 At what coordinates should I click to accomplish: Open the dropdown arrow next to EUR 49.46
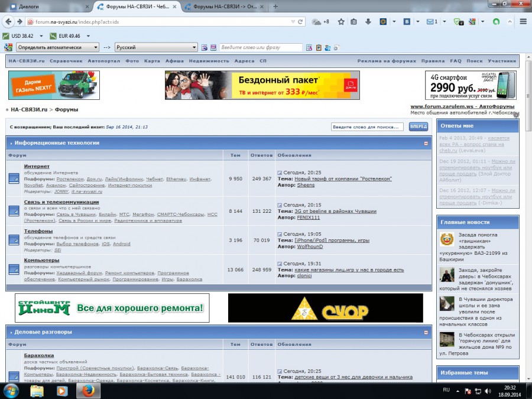click(x=88, y=36)
